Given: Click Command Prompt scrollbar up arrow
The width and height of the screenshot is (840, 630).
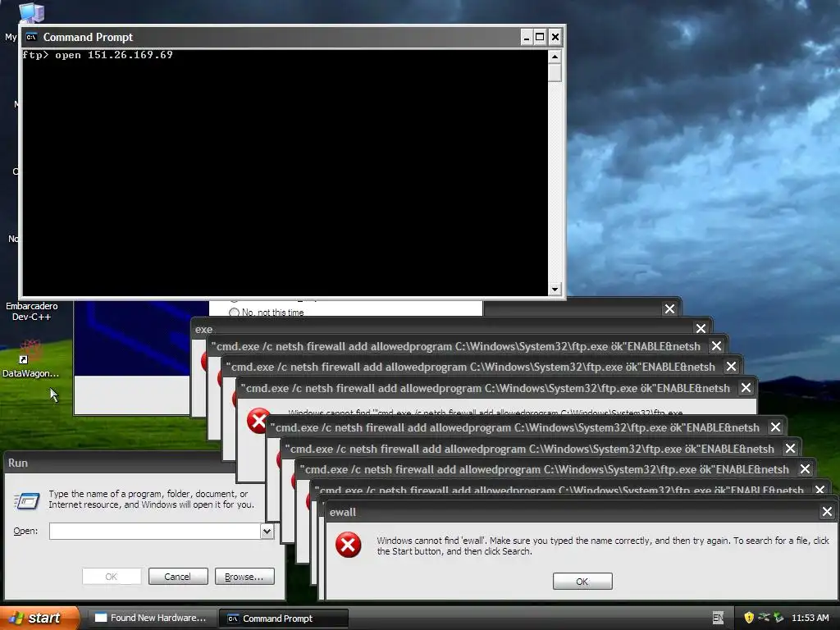Looking at the screenshot, I should point(555,57).
